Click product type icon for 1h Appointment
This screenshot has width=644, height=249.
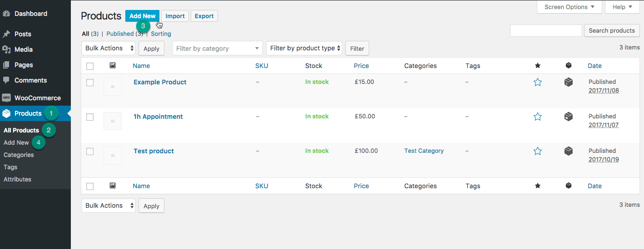(x=568, y=117)
